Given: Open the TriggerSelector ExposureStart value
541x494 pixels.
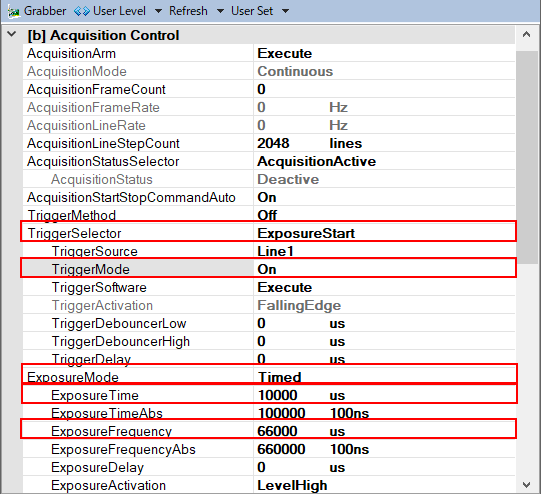Looking at the screenshot, I should pos(306,233).
